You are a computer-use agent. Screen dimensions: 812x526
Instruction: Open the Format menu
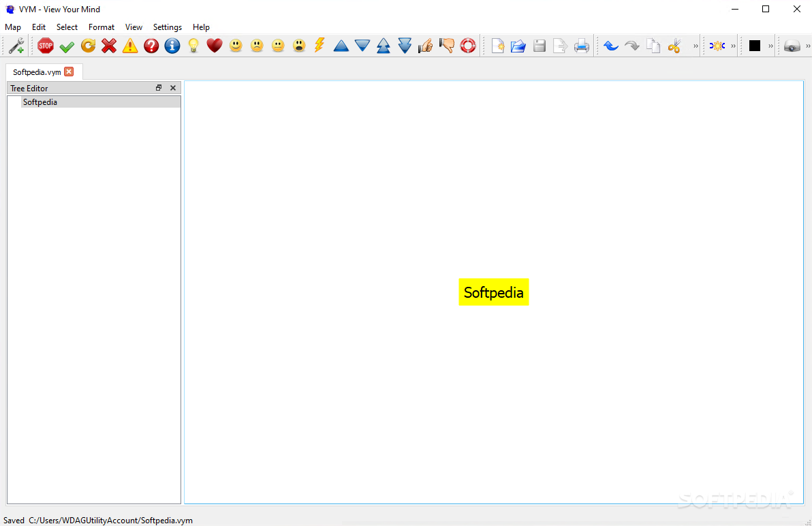[x=101, y=27]
